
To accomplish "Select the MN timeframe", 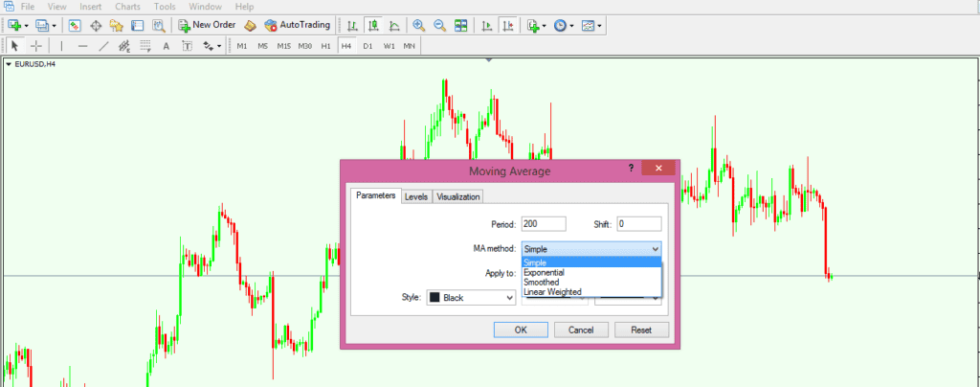I will click(x=410, y=46).
